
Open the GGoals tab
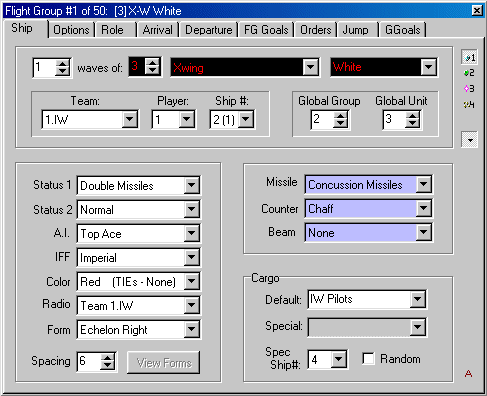403,30
